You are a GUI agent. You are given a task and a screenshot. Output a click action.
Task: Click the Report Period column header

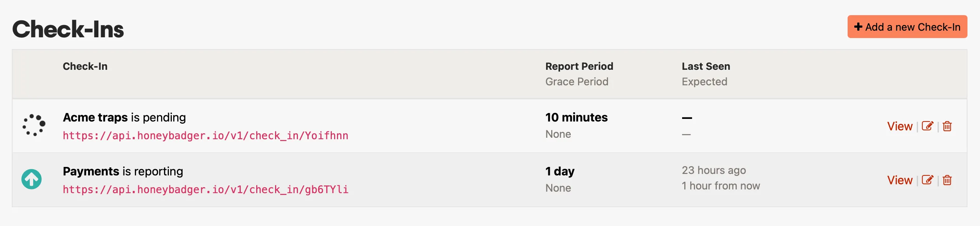coord(579,66)
